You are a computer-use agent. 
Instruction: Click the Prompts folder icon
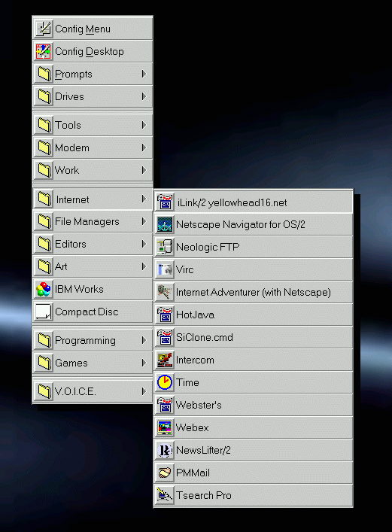(44, 74)
